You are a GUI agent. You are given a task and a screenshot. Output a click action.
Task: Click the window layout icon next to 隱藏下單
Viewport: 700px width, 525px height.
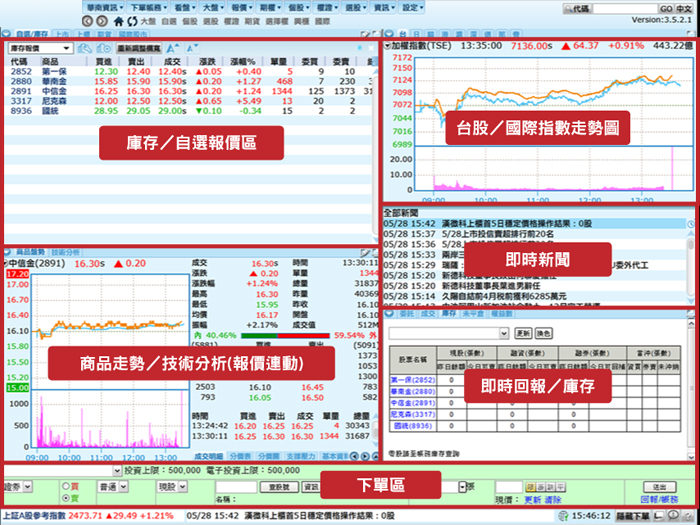658,516
